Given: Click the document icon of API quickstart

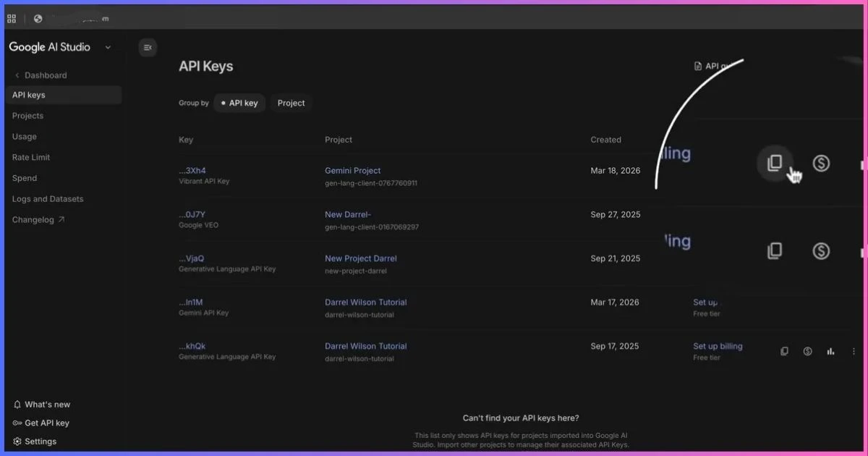Looking at the screenshot, I should tap(698, 66).
